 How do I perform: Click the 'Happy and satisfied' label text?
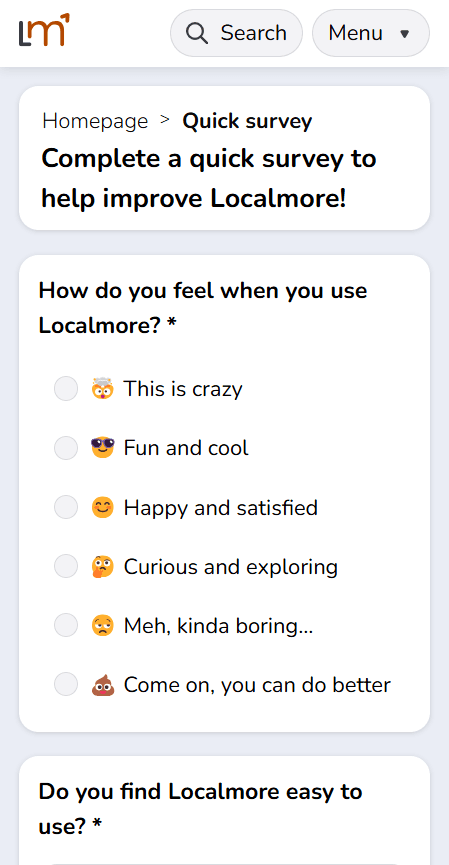(221, 508)
